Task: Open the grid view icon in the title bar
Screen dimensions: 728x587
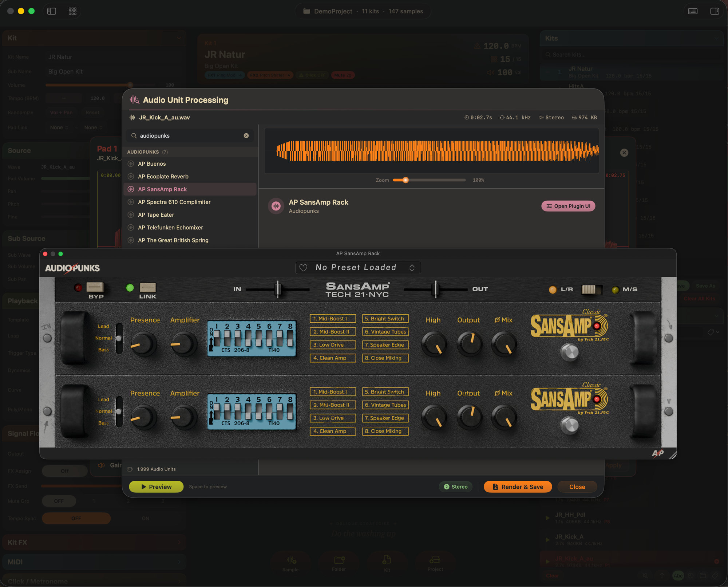Action: point(72,11)
